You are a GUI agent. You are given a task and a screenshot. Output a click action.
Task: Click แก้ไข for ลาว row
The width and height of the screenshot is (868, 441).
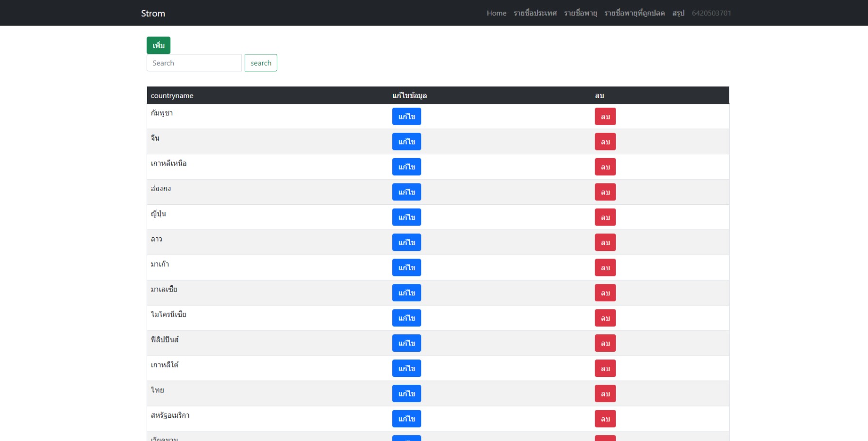click(407, 242)
